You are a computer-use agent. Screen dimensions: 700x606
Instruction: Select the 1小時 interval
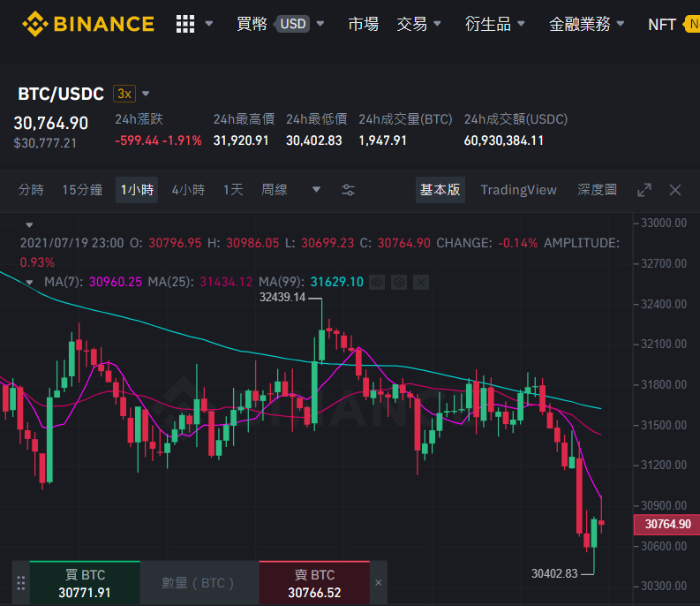click(137, 190)
